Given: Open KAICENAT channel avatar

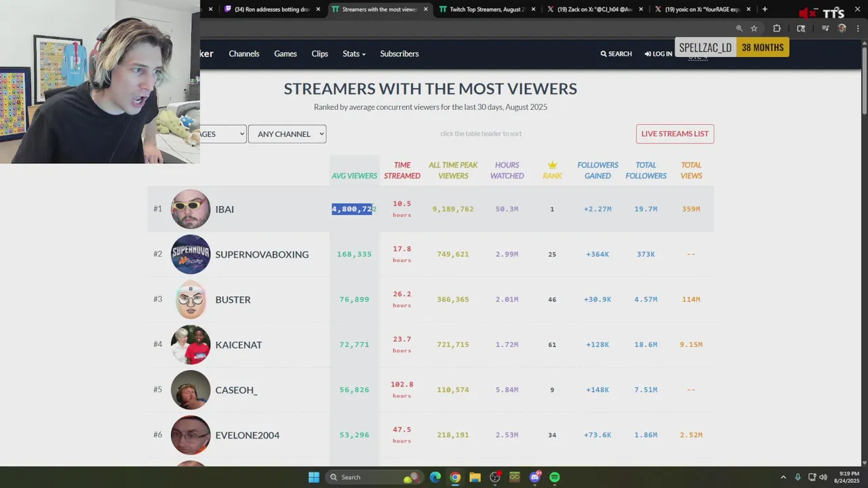Looking at the screenshot, I should 191,344.
